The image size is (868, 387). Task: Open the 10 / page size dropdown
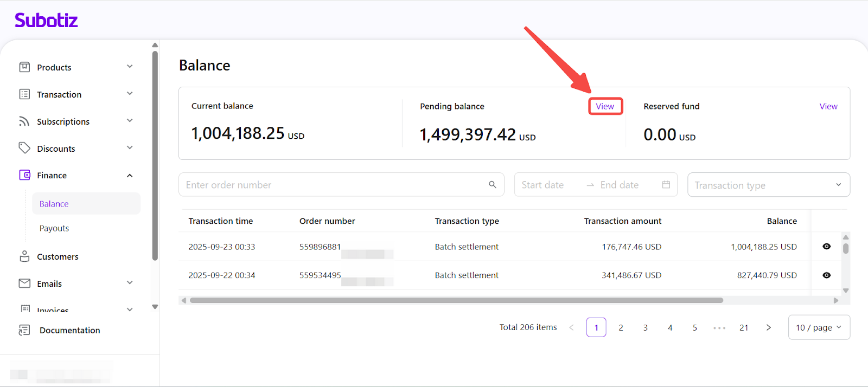(x=819, y=327)
